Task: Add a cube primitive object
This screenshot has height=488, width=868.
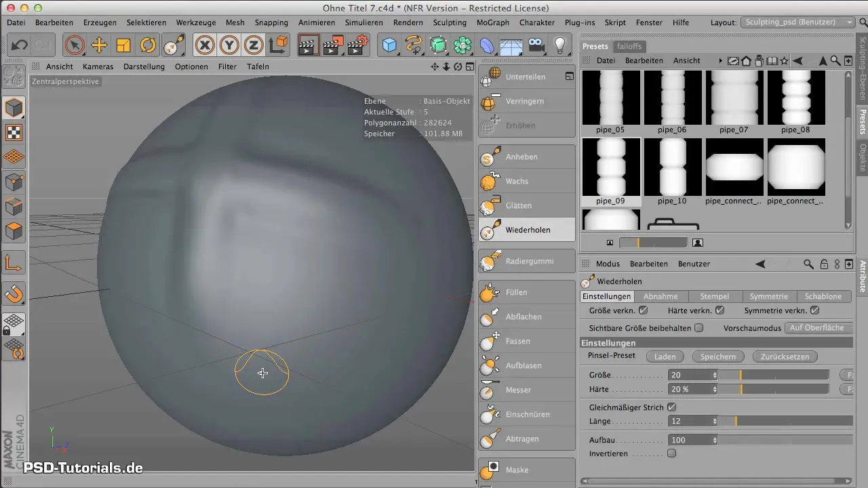Action: point(389,45)
